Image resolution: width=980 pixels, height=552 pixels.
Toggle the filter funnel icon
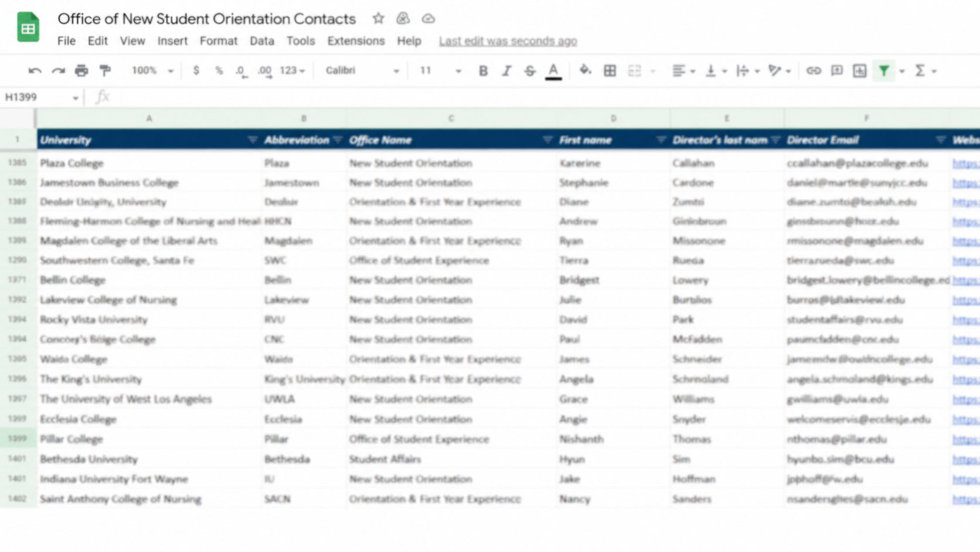coord(884,71)
